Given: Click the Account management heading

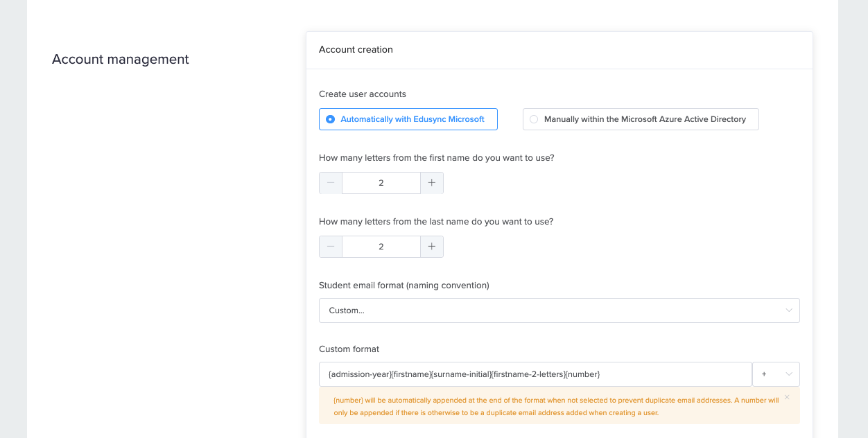Looking at the screenshot, I should [120, 59].
